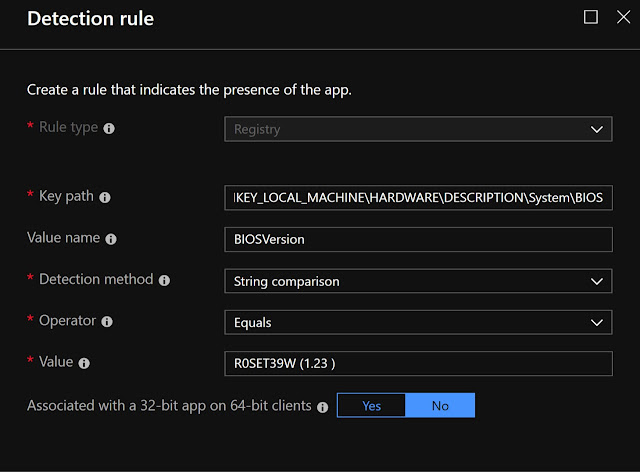Click info icon beside Key path
640x472 pixels.
click(105, 198)
